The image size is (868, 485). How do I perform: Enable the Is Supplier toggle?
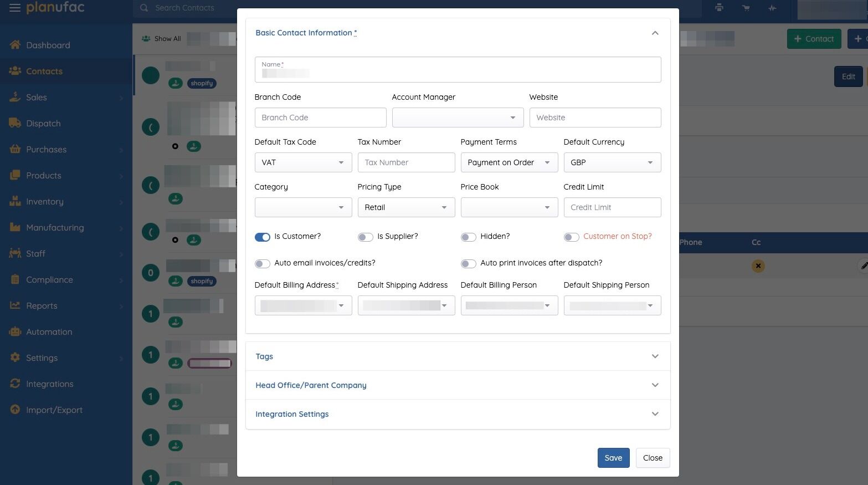coord(365,237)
